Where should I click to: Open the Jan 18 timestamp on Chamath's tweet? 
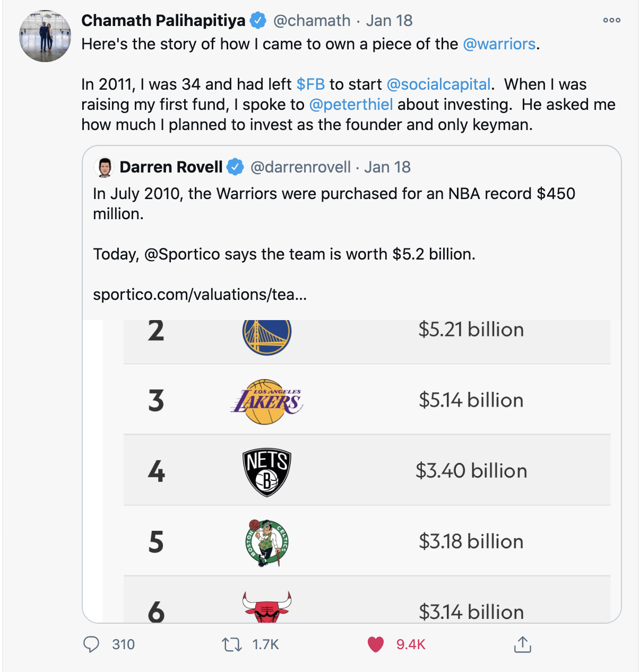coord(389,21)
